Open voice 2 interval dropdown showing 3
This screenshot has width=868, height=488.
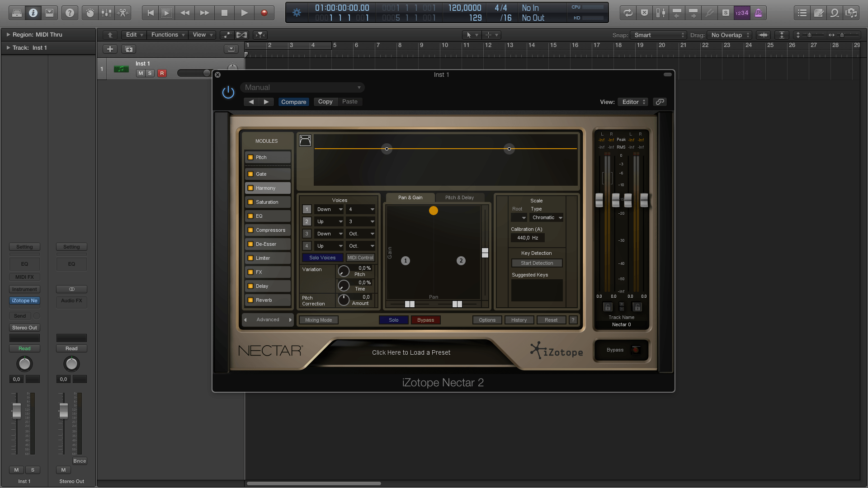[x=361, y=221]
